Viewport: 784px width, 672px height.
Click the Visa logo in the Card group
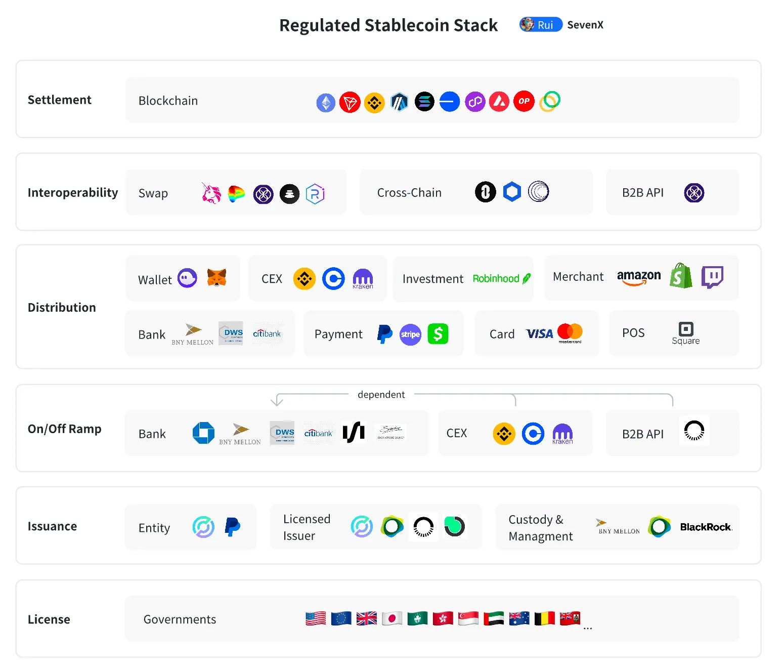(x=539, y=333)
